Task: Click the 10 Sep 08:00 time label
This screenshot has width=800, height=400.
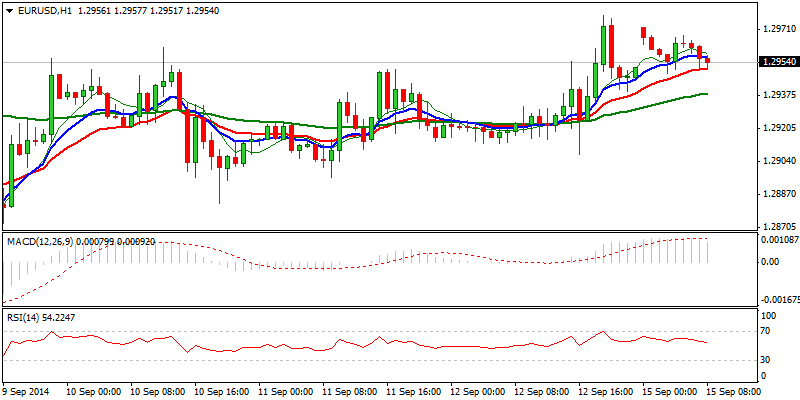Action: pyautogui.click(x=157, y=392)
